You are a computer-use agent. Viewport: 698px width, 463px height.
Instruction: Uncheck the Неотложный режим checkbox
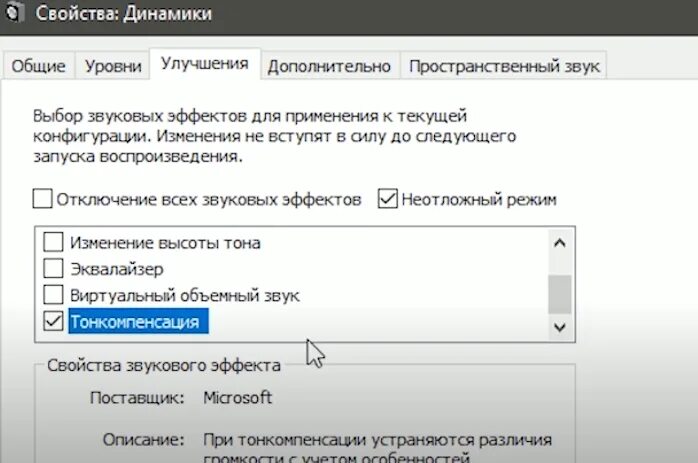coord(387,199)
